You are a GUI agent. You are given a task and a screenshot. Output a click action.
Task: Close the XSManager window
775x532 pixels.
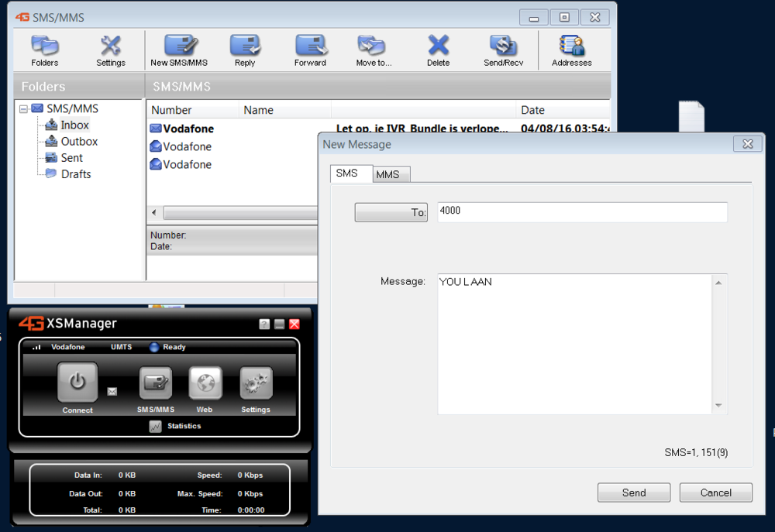point(294,324)
